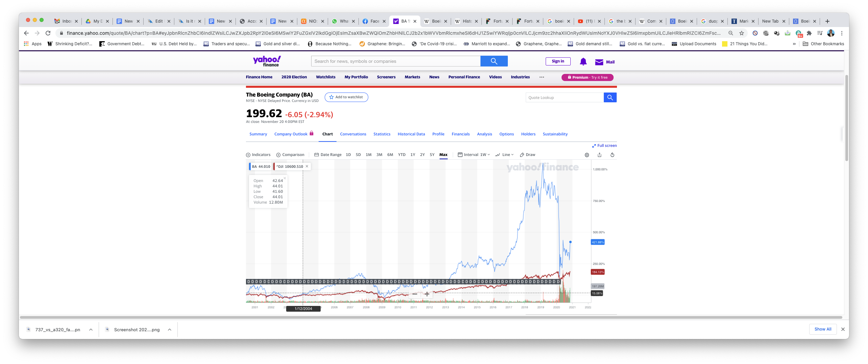Open the media control playlist icon
868x364 pixels.
(x=820, y=33)
